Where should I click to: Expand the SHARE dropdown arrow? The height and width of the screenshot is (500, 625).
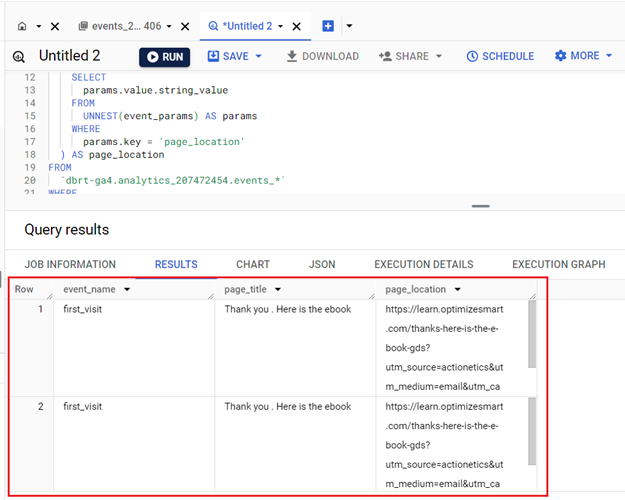(439, 56)
